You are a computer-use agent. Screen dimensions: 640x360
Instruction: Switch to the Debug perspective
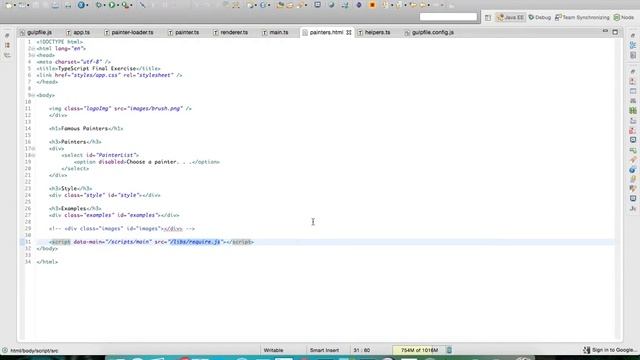540,18
